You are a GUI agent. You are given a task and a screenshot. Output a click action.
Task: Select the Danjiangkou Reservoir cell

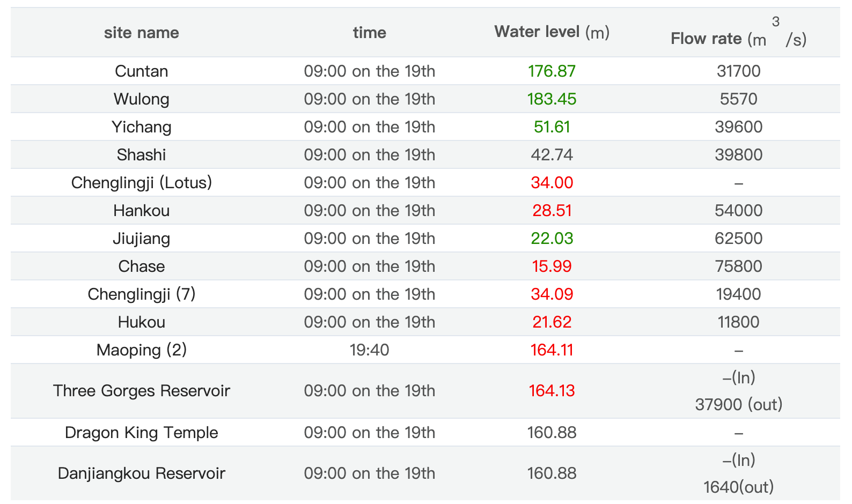pos(142,473)
